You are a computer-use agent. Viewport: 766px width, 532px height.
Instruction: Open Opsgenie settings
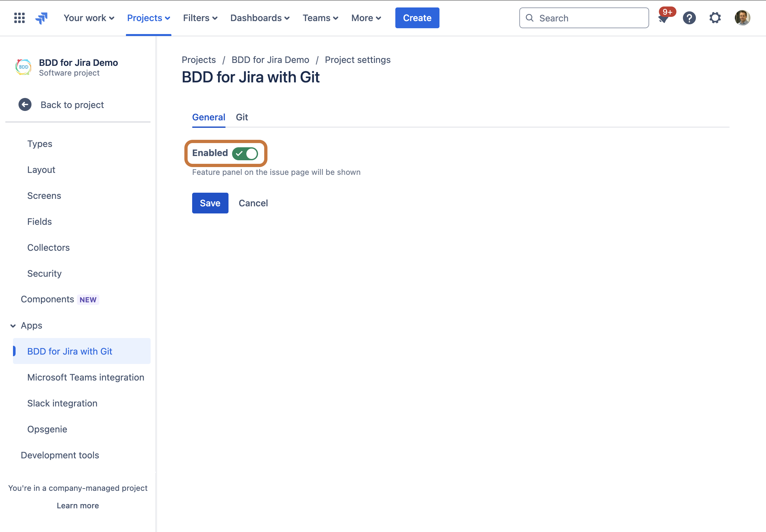[x=47, y=429]
